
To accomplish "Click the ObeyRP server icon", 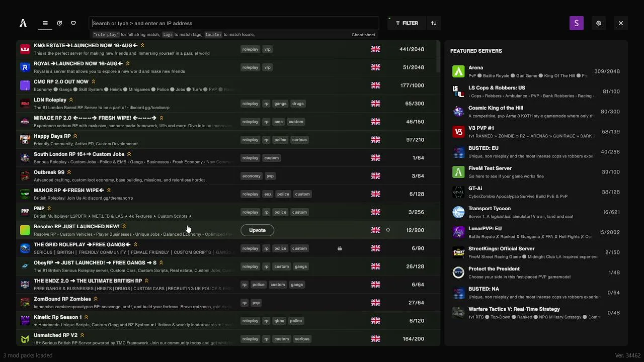I will (25, 266).
